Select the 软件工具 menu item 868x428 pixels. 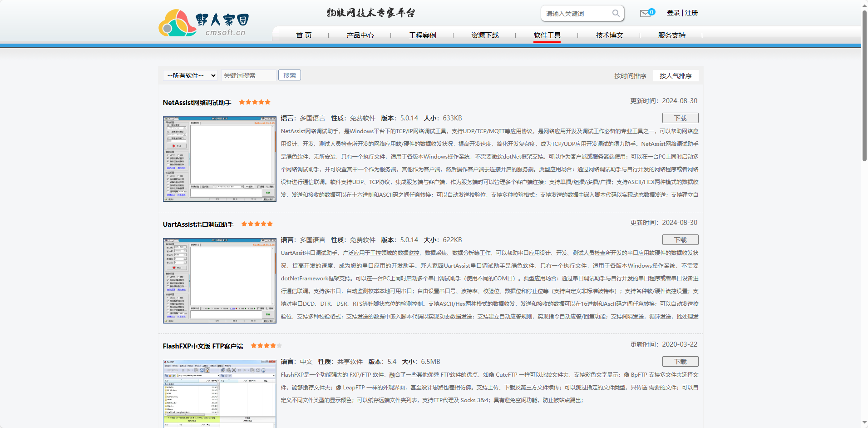(547, 35)
